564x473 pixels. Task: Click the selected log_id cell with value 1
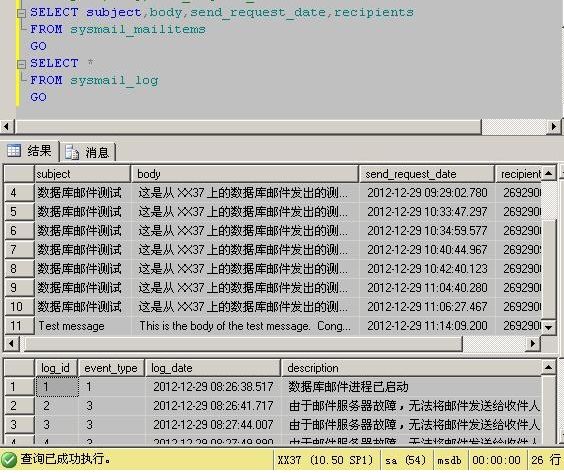(57, 387)
